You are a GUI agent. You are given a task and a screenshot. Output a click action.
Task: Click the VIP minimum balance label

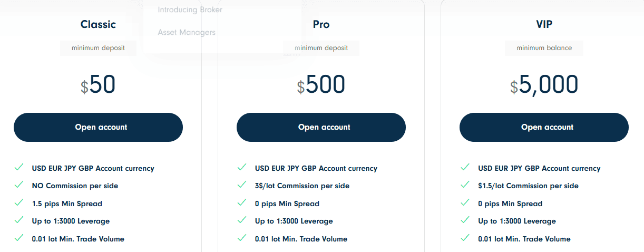544,48
